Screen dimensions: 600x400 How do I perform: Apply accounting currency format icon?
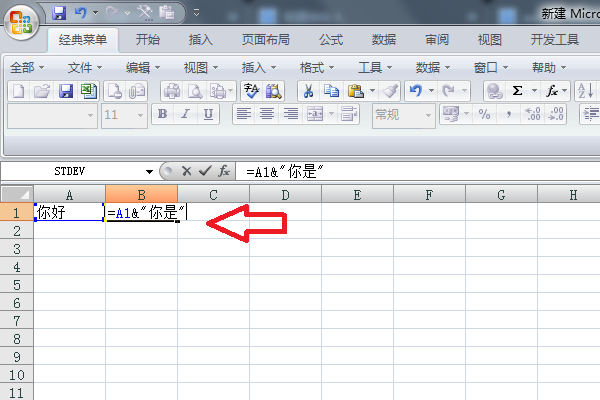[451, 114]
